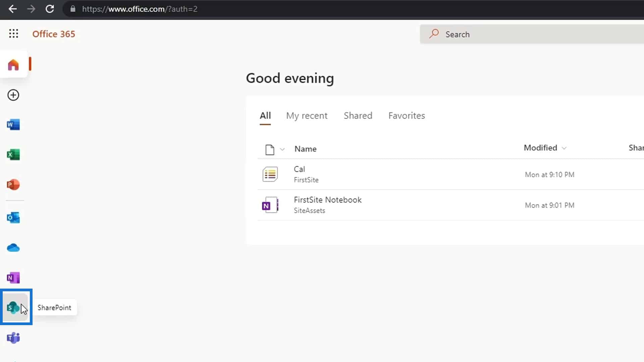Open the Cal file name
644x362 pixels.
299,169
